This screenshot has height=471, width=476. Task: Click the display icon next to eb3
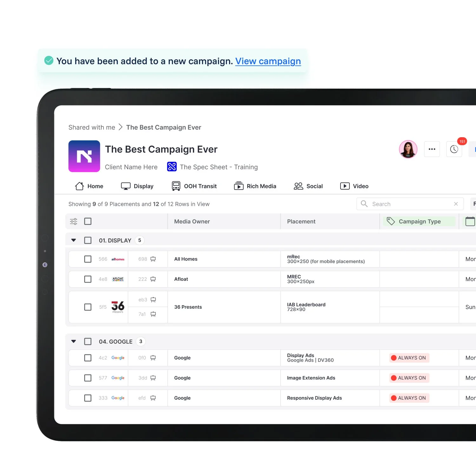coord(153,299)
